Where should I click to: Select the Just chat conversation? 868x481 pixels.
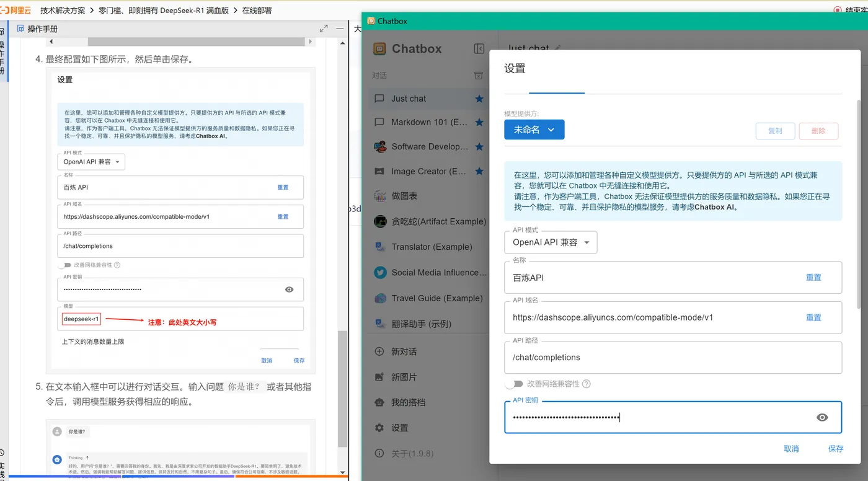click(x=428, y=99)
